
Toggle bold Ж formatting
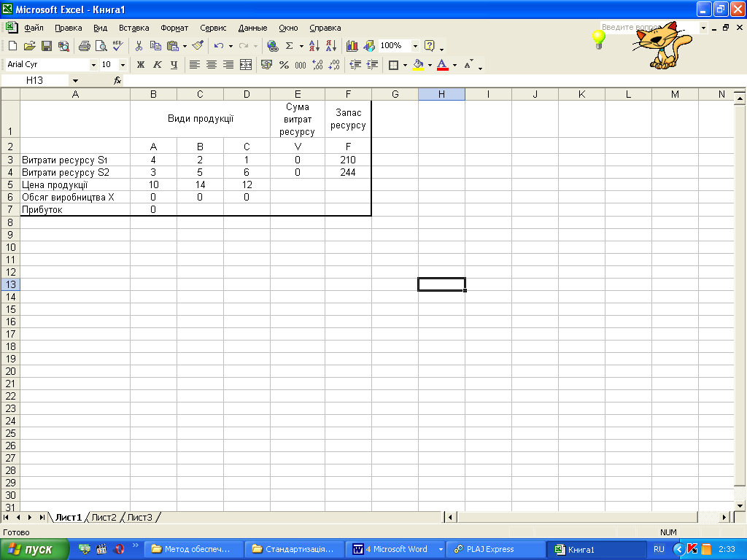[141, 65]
